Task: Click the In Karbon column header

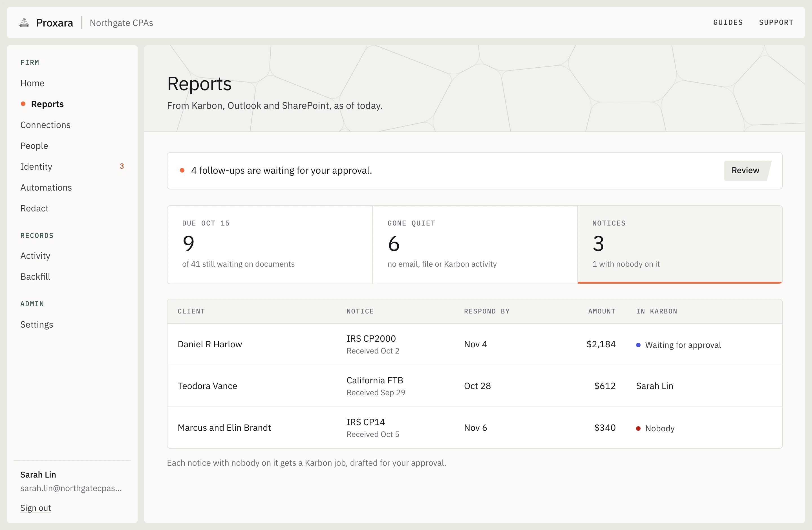Action: (x=656, y=311)
